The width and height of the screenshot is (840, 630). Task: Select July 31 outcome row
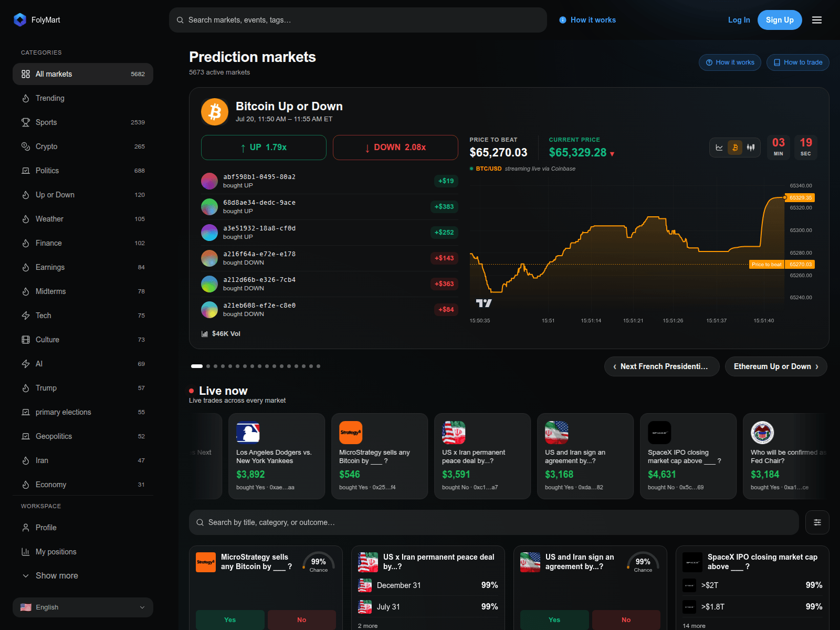point(428,607)
